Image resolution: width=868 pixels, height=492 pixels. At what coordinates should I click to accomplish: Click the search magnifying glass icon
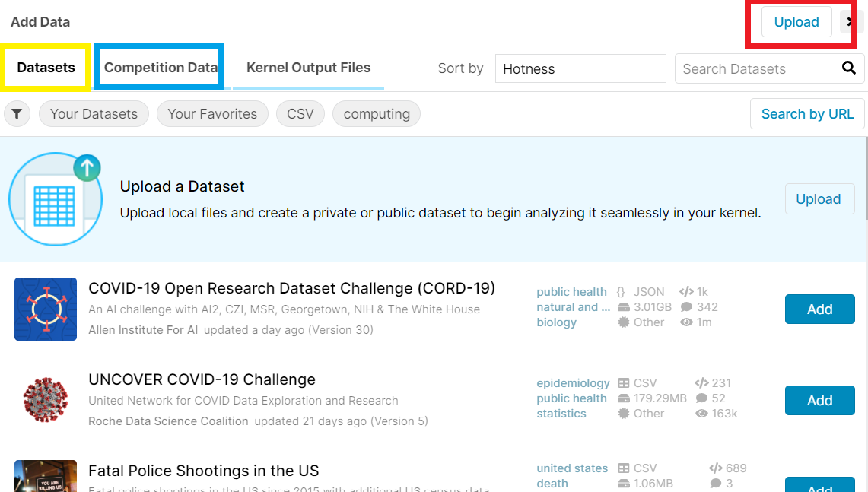tap(849, 68)
